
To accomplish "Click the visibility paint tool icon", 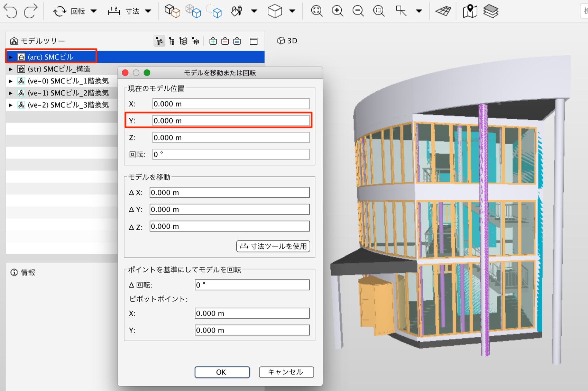I will click(237, 11).
